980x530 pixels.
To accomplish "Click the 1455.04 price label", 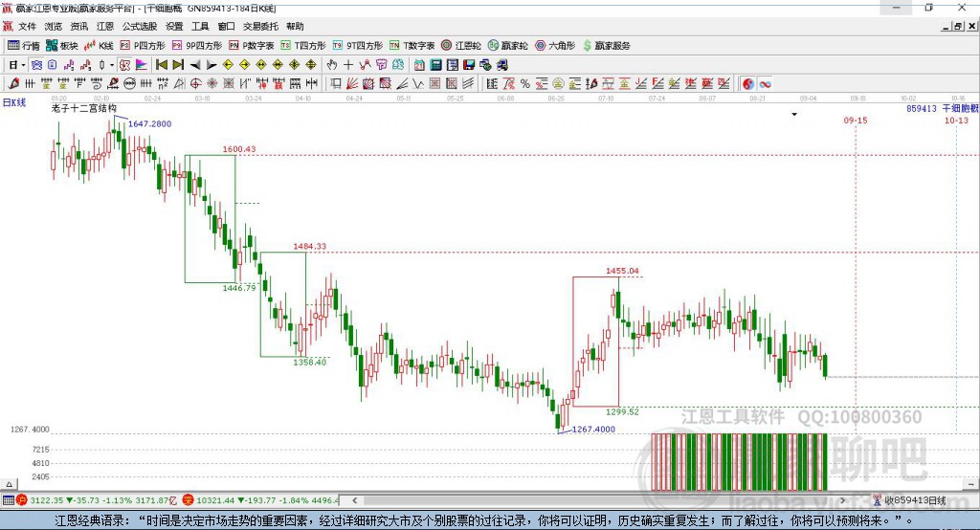I will 622,271.
